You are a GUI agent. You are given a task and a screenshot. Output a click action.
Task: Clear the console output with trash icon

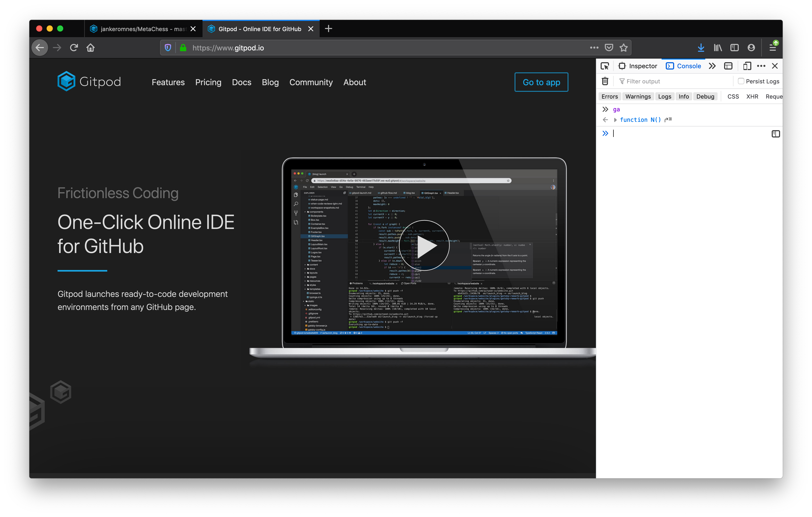605,81
